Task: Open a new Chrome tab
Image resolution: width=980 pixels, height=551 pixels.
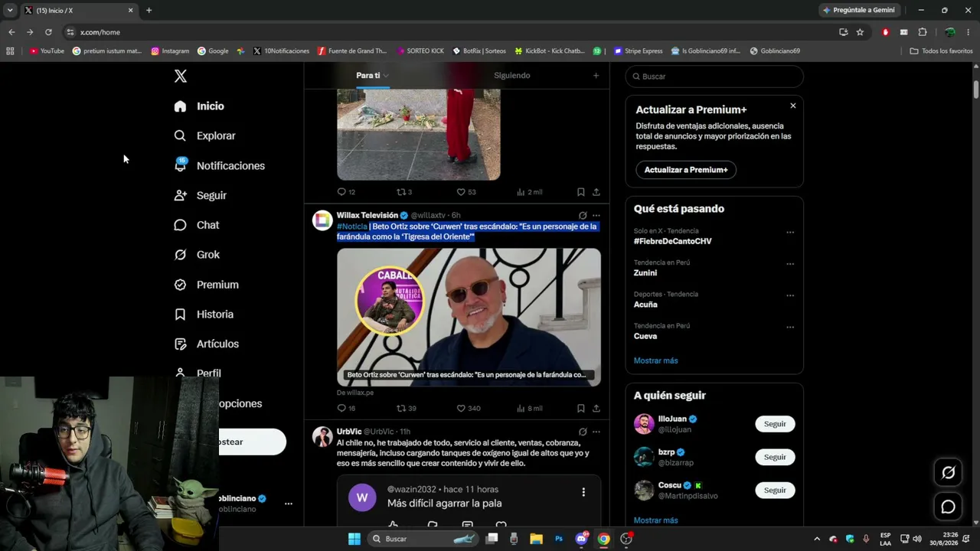Action: pos(149,10)
